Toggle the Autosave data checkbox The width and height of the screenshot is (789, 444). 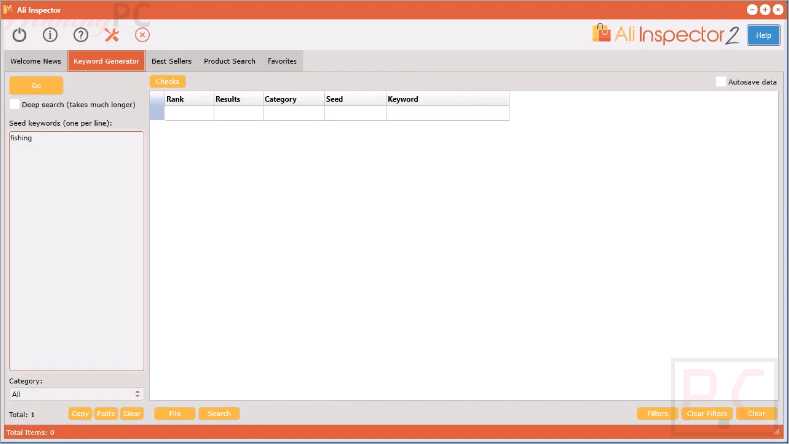click(721, 82)
